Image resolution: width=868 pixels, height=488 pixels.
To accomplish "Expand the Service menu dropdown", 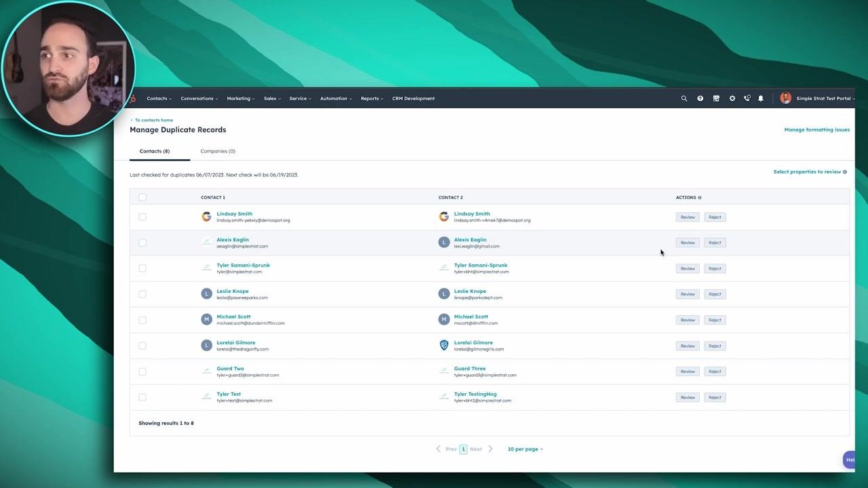I will (x=300, y=98).
